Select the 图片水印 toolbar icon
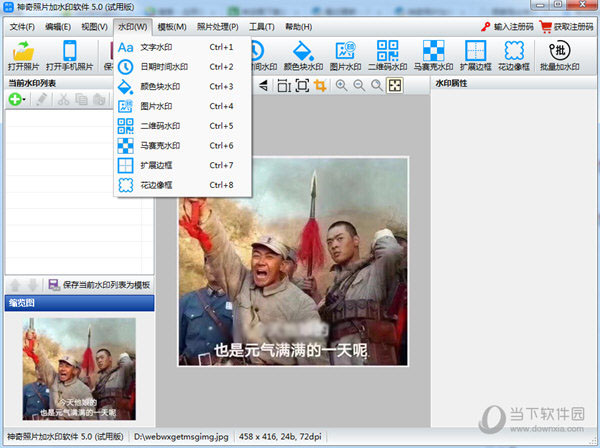 345,55
